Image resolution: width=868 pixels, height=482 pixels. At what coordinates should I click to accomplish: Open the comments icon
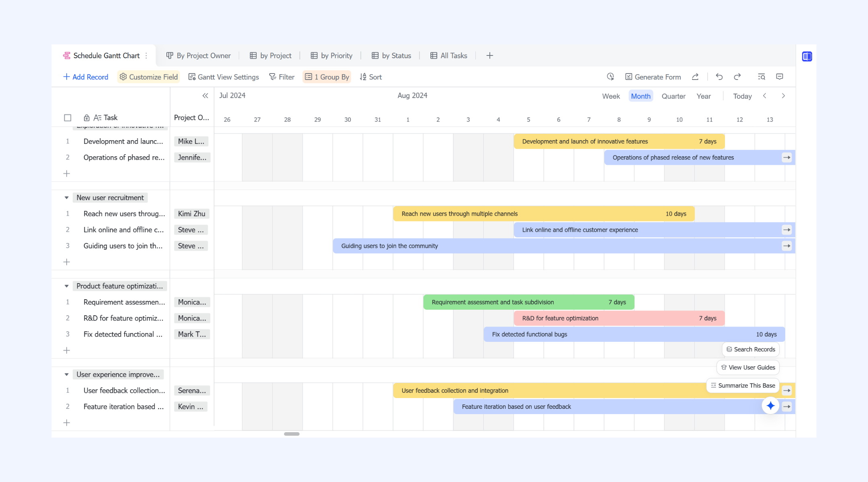[780, 77]
